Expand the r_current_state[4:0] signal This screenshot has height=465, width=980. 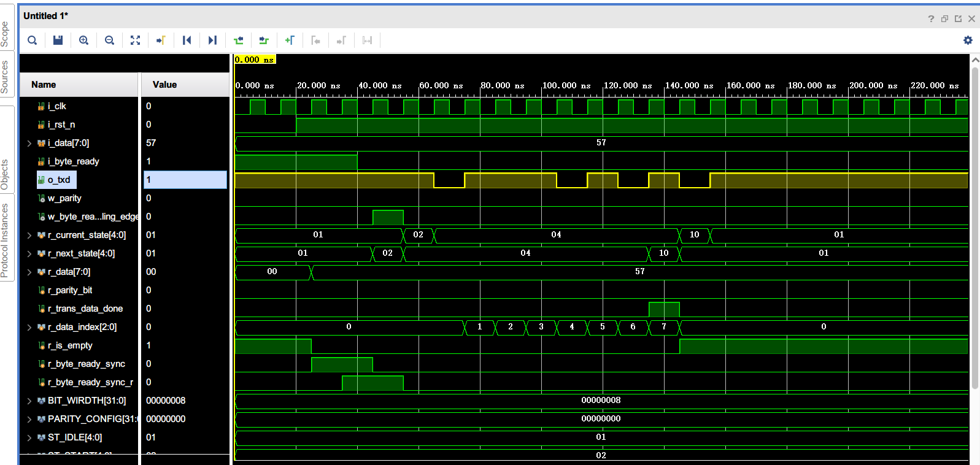29,235
